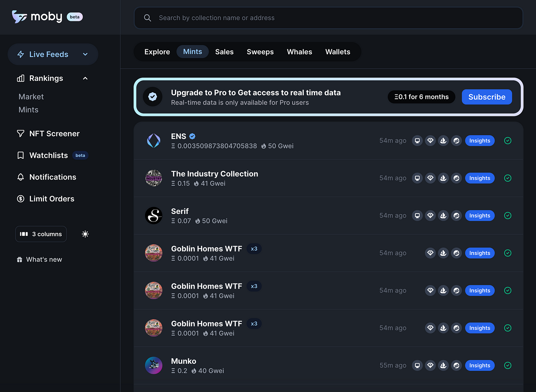Toggle the green check on the Munko row
Image resolution: width=536 pixels, height=392 pixels.
508,366
